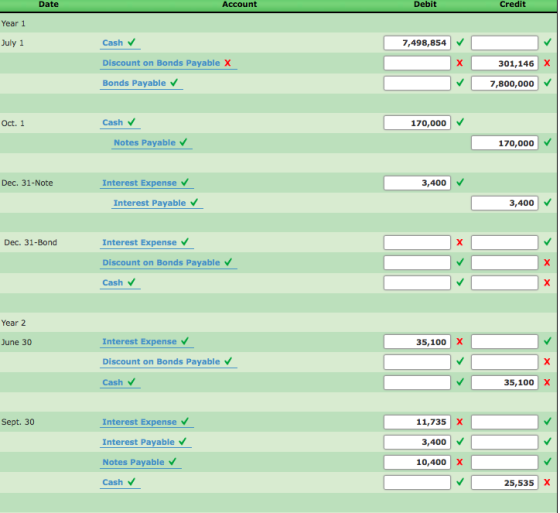This screenshot has width=560, height=513.
Task: Open the Oct. 1 Cash account dropdown
Action: click(x=120, y=123)
